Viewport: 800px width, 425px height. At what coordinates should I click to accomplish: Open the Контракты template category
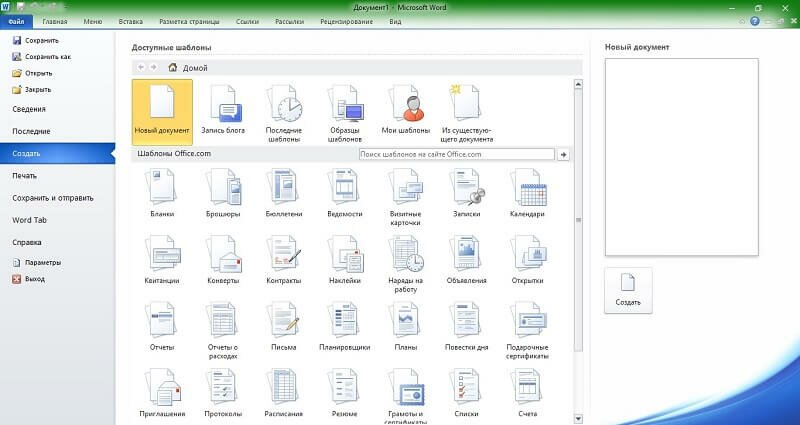[284, 259]
